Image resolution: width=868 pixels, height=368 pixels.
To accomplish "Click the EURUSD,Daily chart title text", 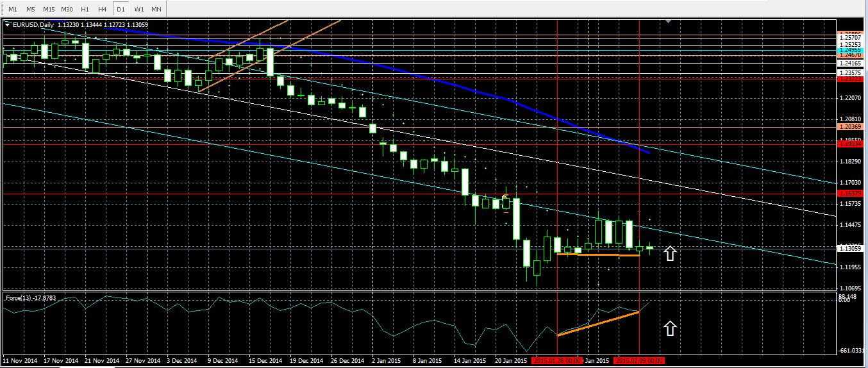I will pos(33,25).
